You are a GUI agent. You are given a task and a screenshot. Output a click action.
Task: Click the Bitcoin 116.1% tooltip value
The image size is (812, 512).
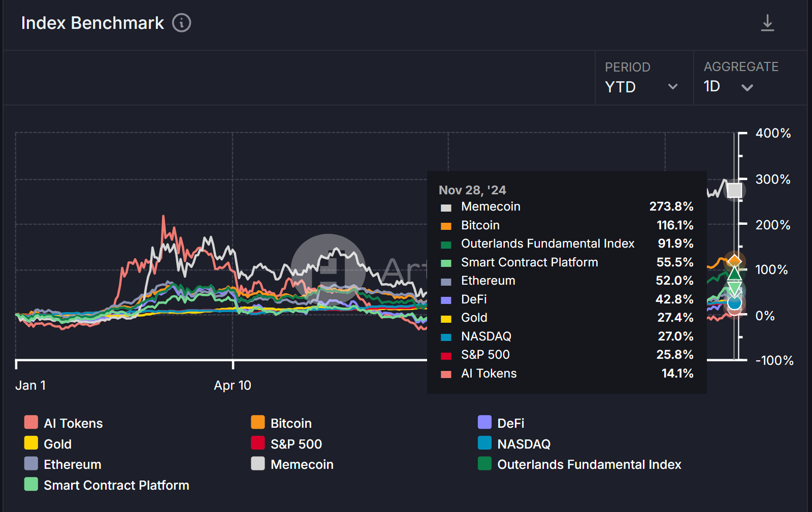tap(675, 225)
